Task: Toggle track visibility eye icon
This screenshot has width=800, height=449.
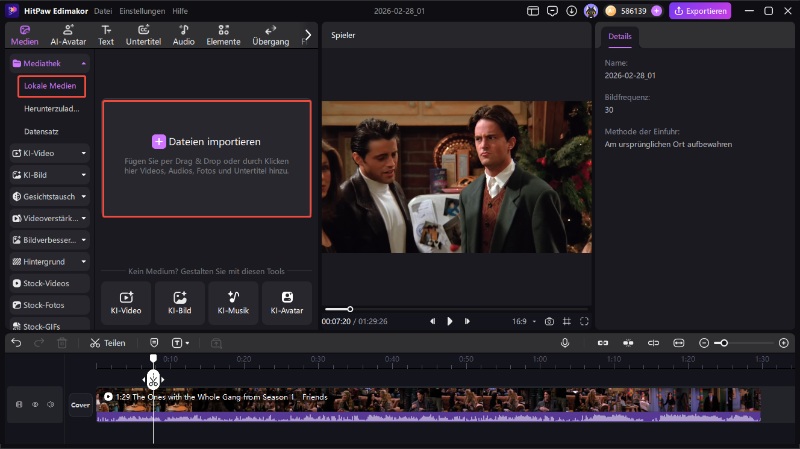Action: 35,405
